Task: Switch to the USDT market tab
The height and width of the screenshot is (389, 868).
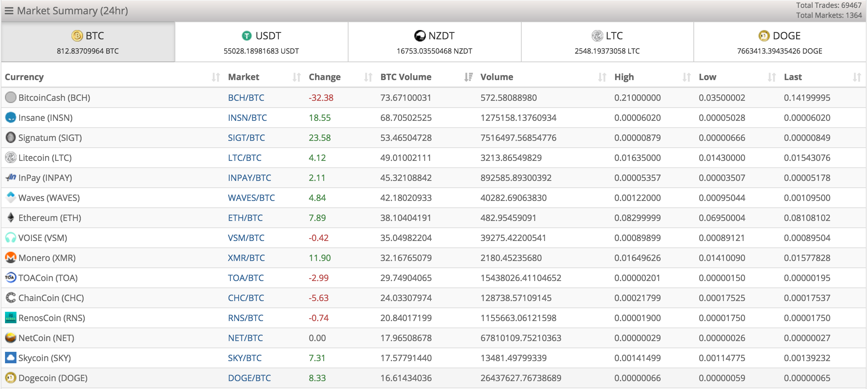Action: [262, 42]
